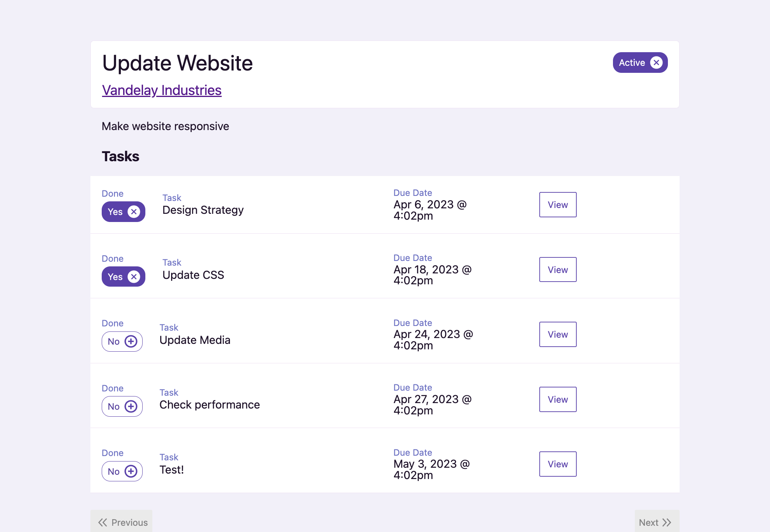The width and height of the screenshot is (770, 532).
Task: Toggle Update CSS done status Yes
Action: (116, 277)
